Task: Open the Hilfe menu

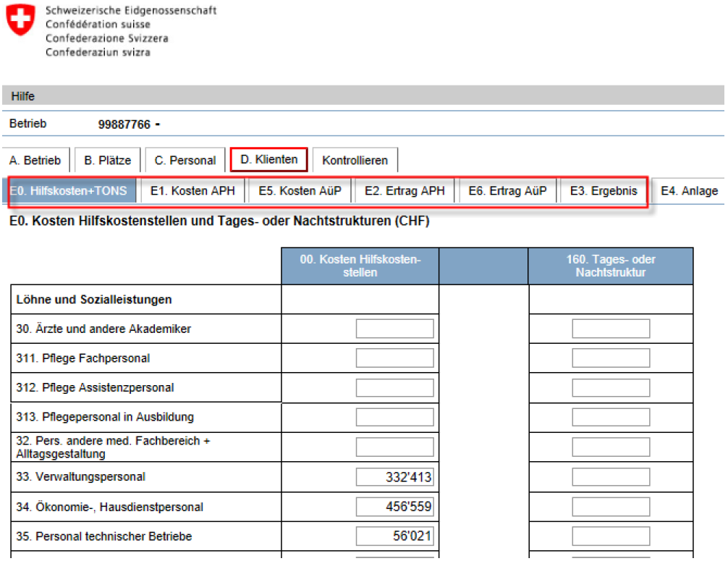Action: [x=23, y=96]
